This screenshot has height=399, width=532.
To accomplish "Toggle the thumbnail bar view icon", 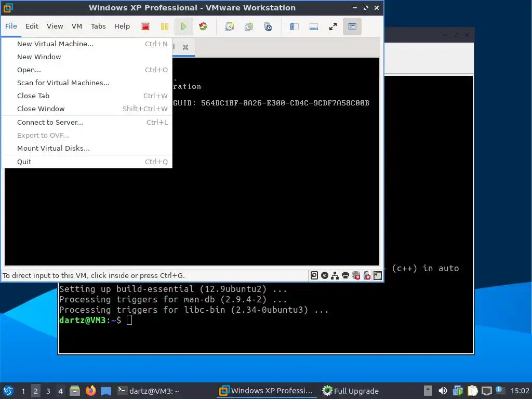I will pyautogui.click(x=313, y=26).
